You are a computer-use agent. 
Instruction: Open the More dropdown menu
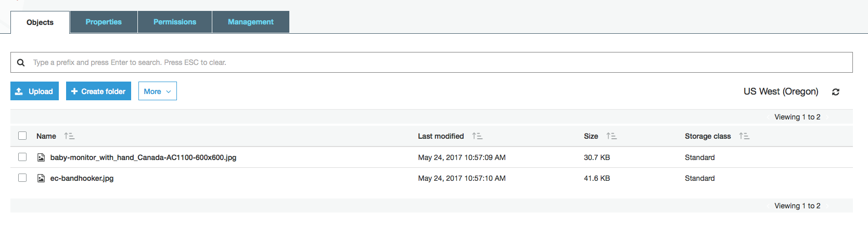coord(157,91)
